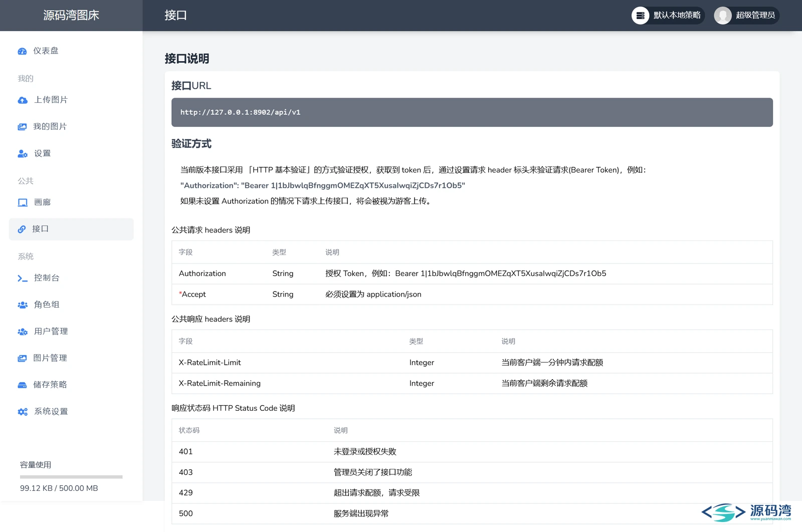Open the 用户管理 menu entry
The width and height of the screenshot is (802, 532).
pyautogui.click(x=71, y=332)
